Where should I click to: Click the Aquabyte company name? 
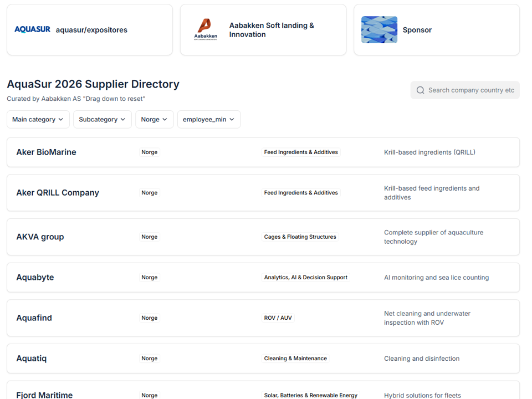pos(35,278)
